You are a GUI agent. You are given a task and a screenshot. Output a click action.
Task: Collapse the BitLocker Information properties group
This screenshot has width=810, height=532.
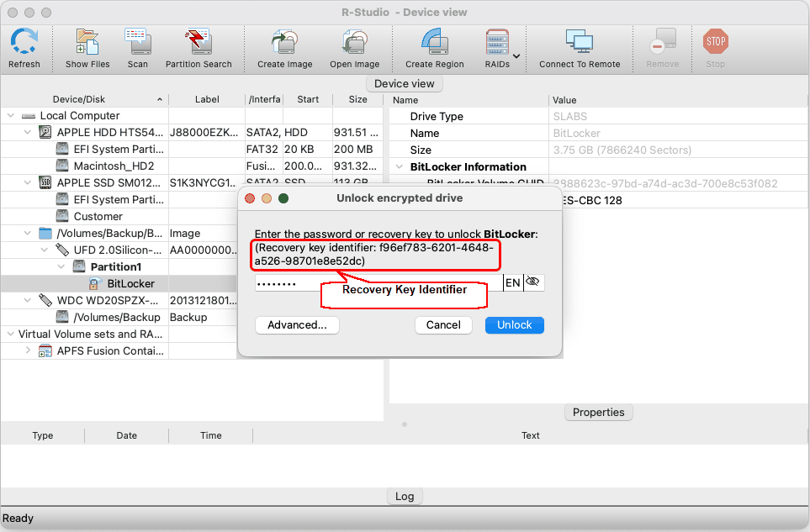[x=400, y=166]
